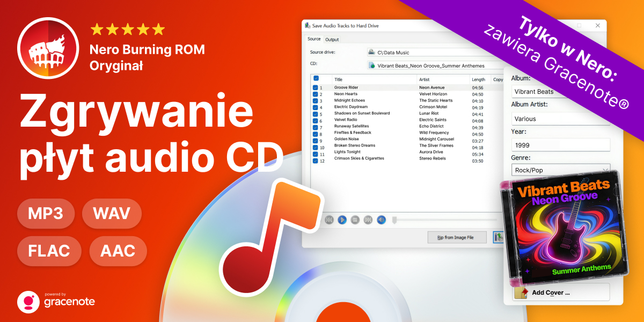The image size is (644, 322).
Task: Select the Groove Rider track title
Action: (x=346, y=87)
